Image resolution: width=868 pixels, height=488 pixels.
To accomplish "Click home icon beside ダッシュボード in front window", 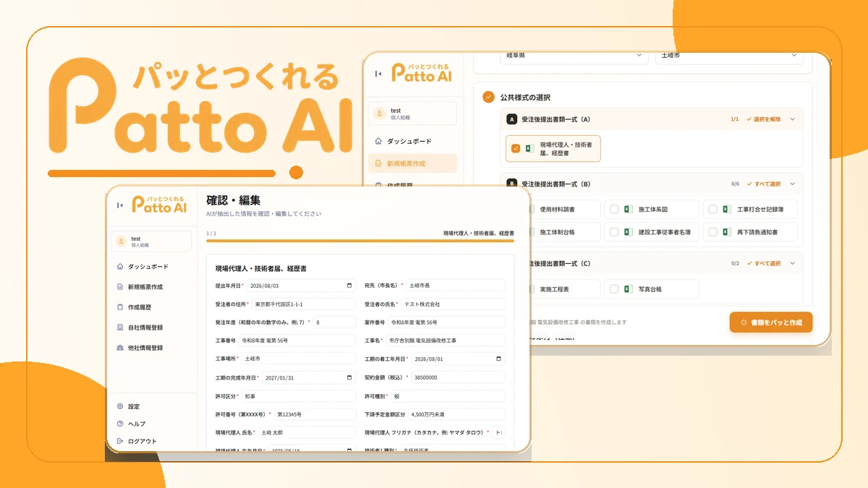I will [x=120, y=267].
